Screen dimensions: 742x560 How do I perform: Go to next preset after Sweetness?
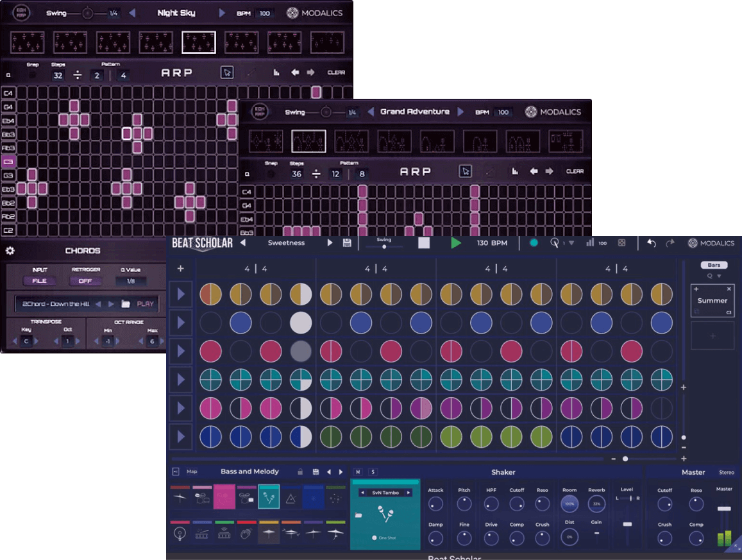point(330,243)
